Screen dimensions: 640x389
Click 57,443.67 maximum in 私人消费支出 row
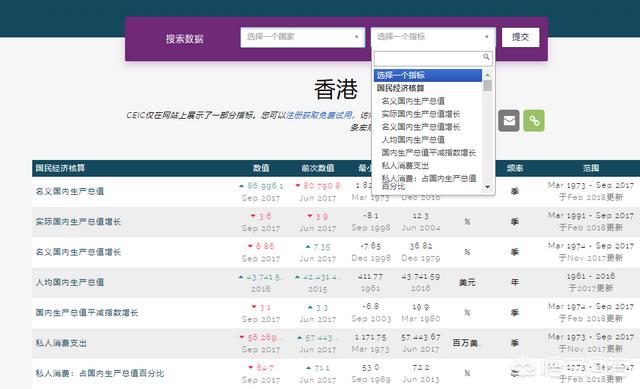point(420,337)
